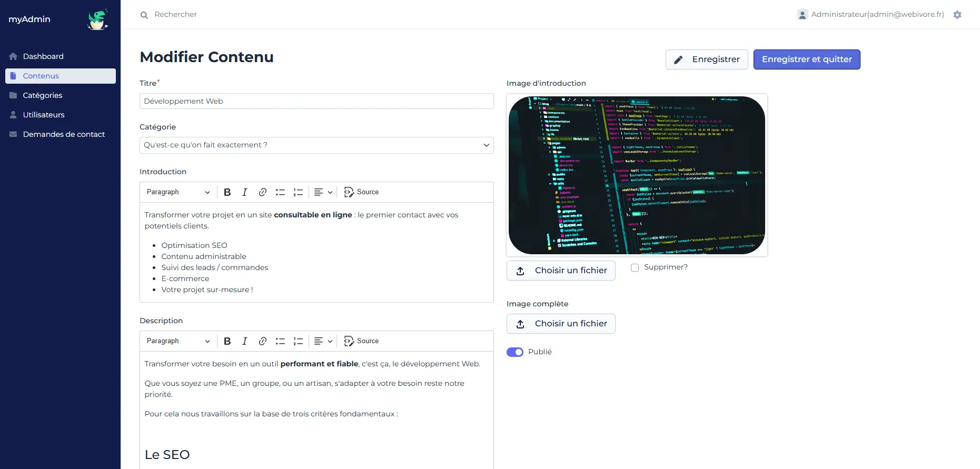Click 'performant et fiable' bold text
980x469 pixels.
pyautogui.click(x=319, y=364)
